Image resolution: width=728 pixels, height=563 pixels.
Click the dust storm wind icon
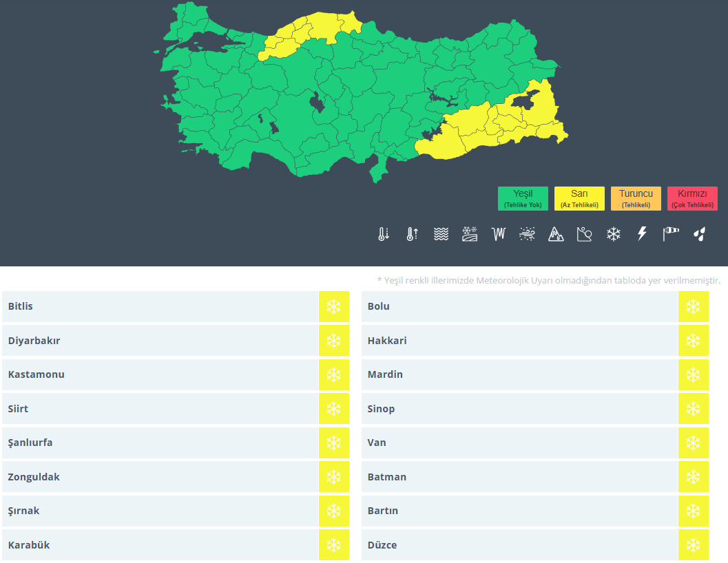(x=528, y=234)
